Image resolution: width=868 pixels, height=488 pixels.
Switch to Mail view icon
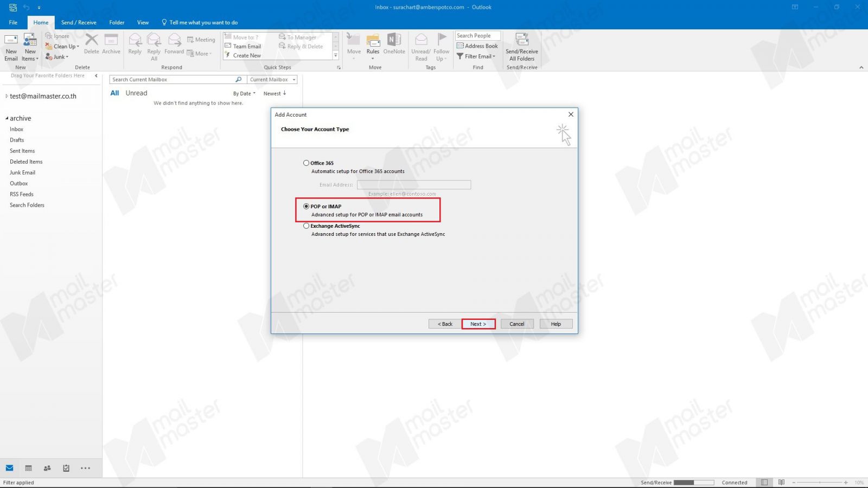[10, 468]
